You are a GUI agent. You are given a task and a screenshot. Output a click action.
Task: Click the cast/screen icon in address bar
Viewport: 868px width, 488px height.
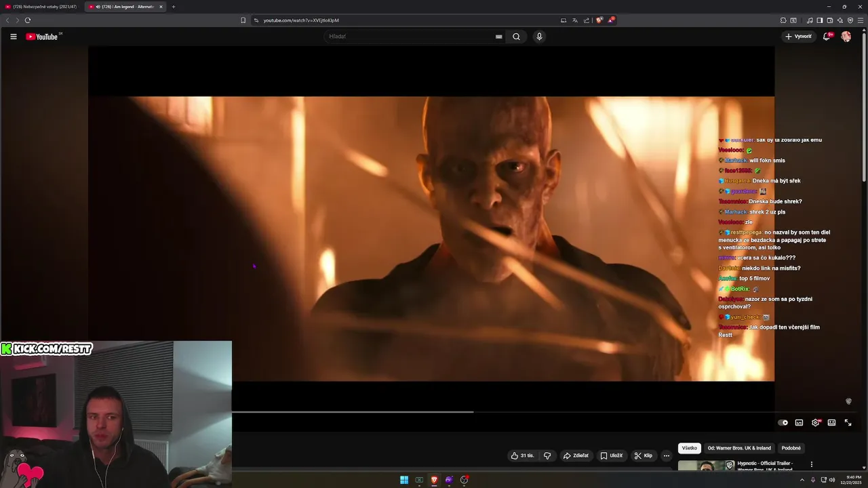(564, 20)
